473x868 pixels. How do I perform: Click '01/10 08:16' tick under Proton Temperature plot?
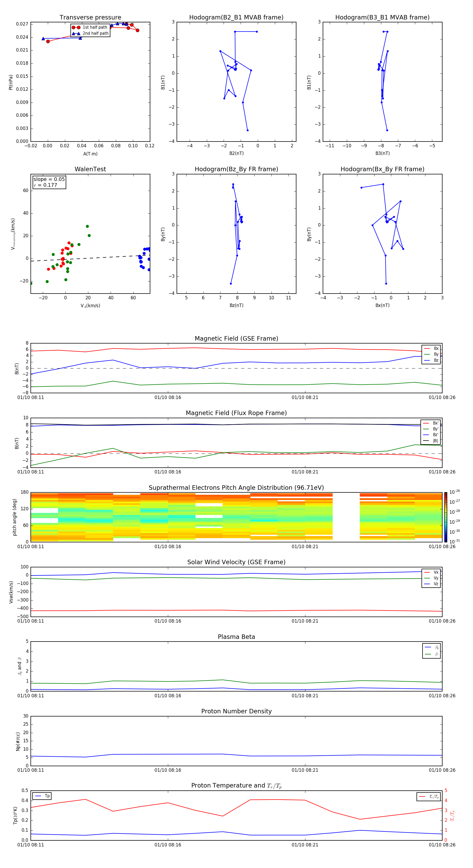pos(168,845)
